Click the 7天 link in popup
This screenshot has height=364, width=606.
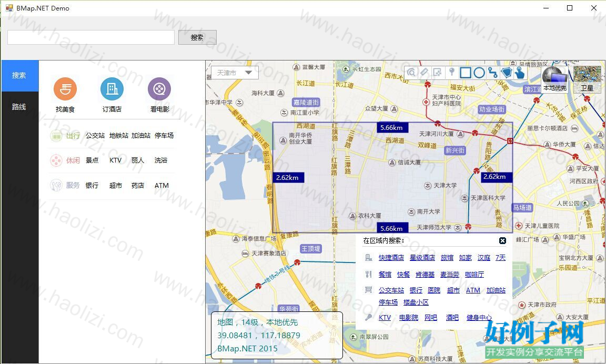[x=500, y=258]
